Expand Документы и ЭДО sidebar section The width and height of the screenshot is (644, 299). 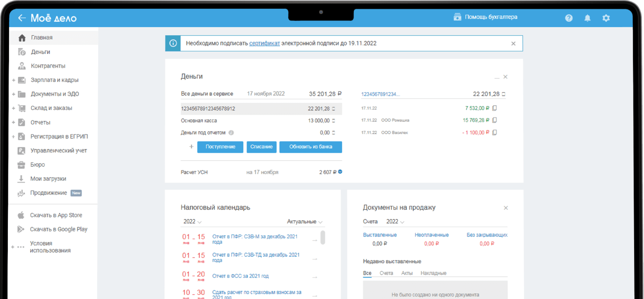click(14, 94)
